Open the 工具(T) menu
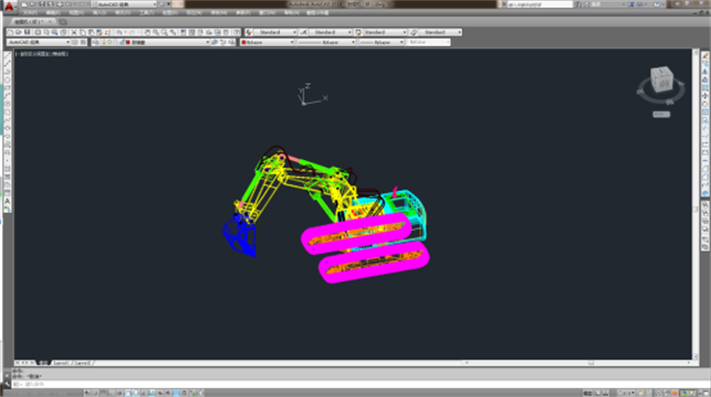Image resolution: width=711 pixels, height=397 pixels. [x=147, y=13]
